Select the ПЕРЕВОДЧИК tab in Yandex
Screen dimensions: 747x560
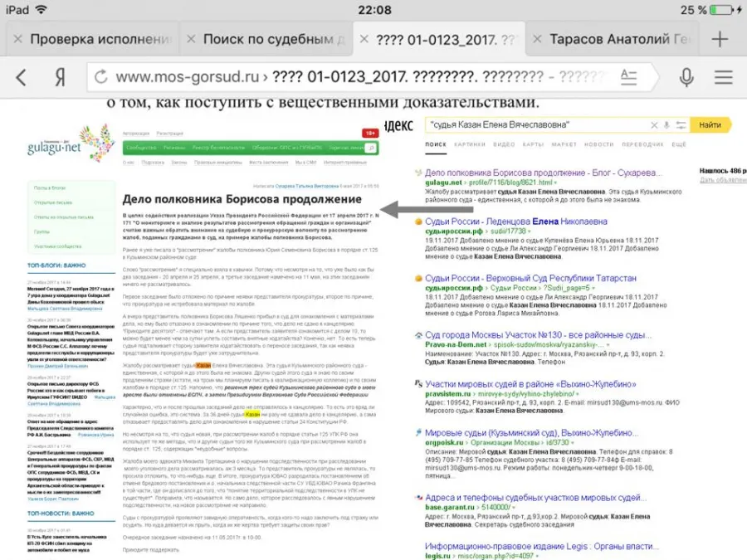[642, 144]
